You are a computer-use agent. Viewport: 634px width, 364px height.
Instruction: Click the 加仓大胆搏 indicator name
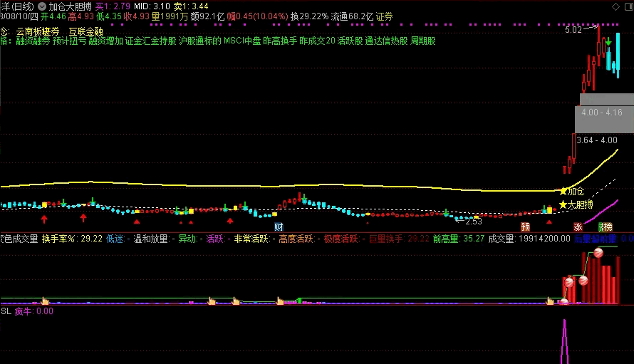[71, 6]
